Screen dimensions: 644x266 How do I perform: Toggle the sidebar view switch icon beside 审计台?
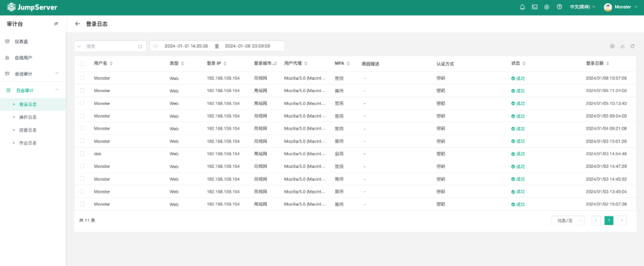56,24
